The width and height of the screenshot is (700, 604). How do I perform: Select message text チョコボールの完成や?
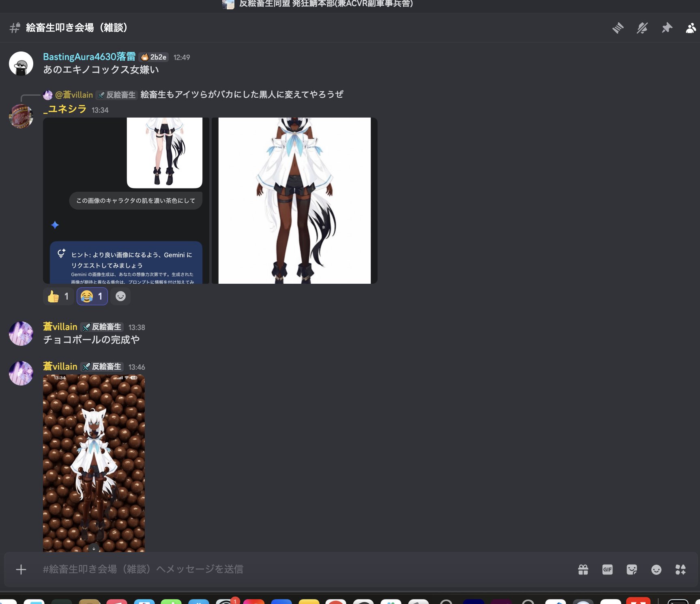[91, 340]
